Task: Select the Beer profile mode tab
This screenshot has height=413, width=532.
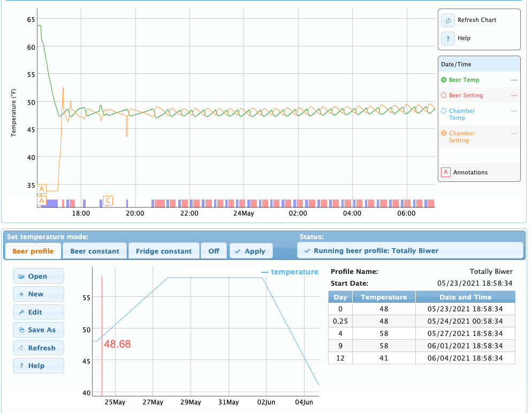Action: pyautogui.click(x=33, y=251)
